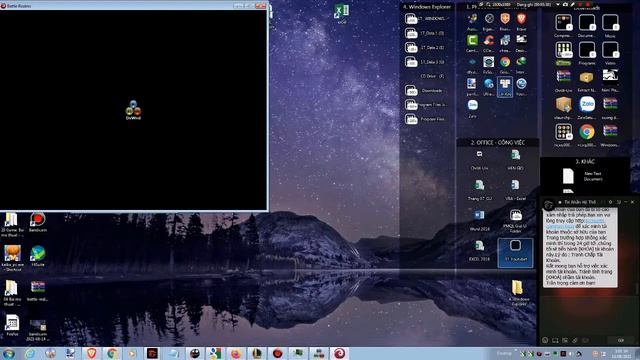
Task: Open EXCEL 2016 in the Office fence
Action: (x=480, y=251)
